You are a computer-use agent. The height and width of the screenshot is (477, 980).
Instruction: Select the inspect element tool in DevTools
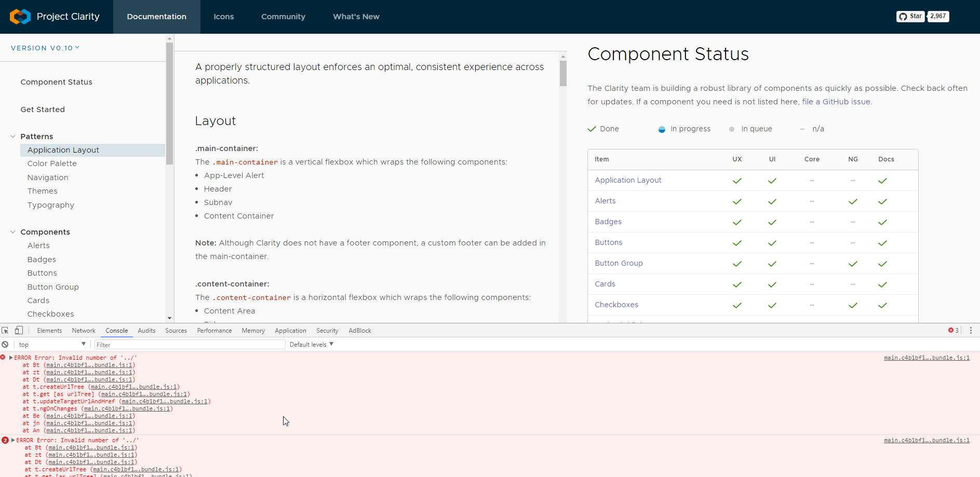click(5, 330)
